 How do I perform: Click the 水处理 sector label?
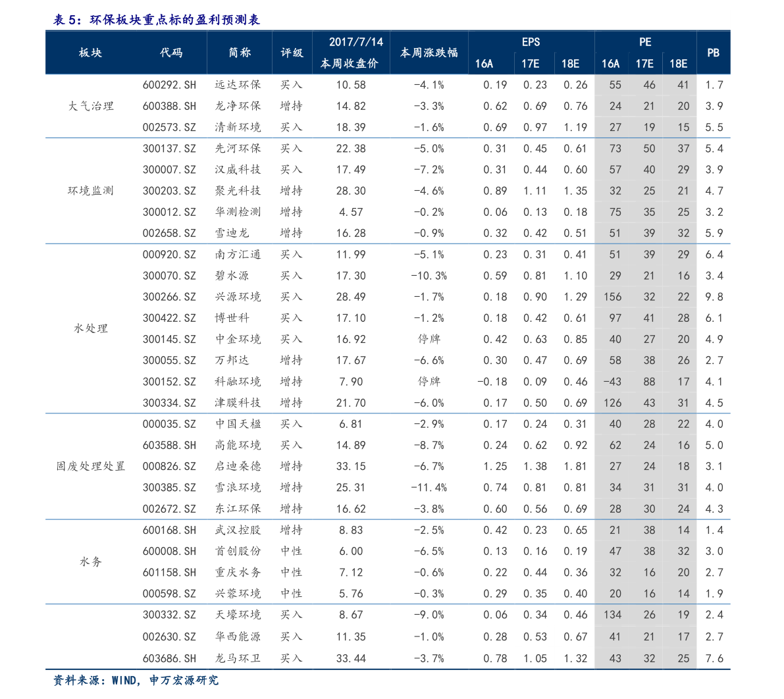[x=91, y=328]
